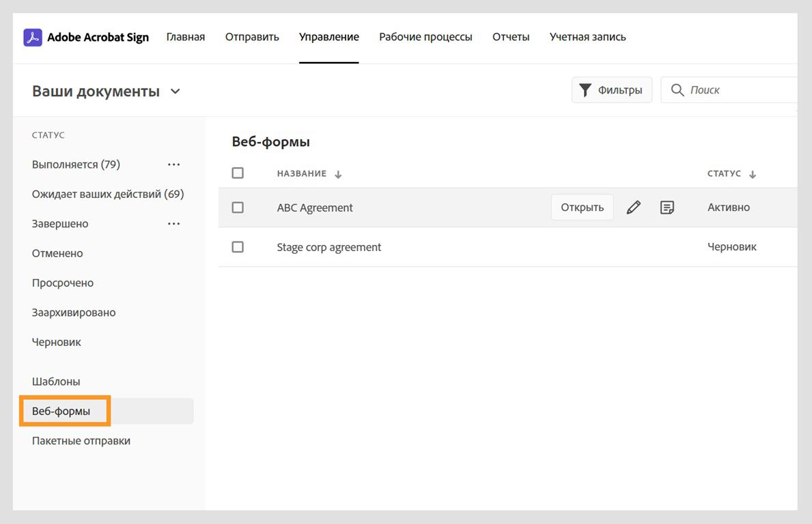Check the ABC Agreement row checkbox
The width and height of the screenshot is (812, 524).
tap(238, 207)
